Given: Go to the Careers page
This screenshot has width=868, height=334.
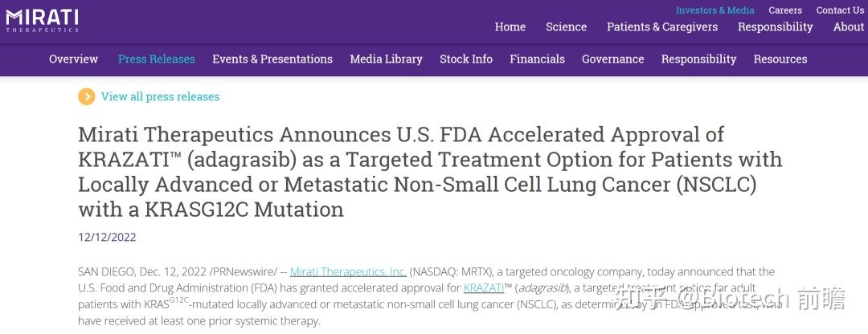Looking at the screenshot, I should pos(784,10).
